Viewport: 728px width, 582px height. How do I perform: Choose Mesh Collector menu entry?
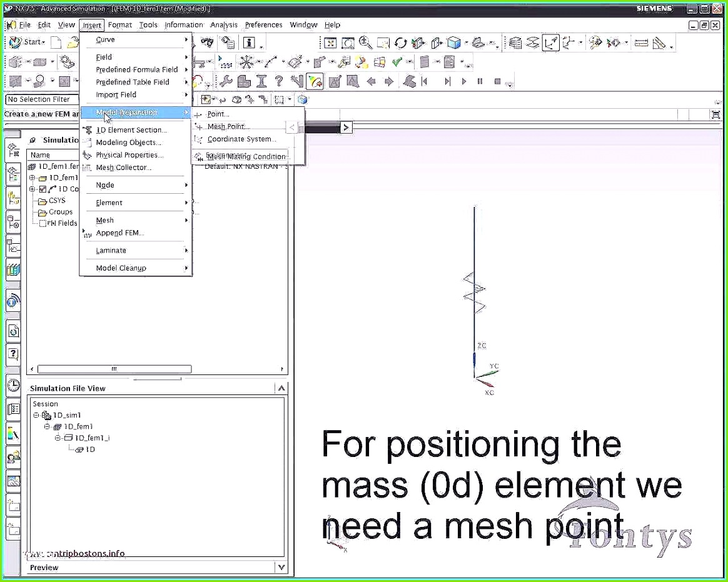coord(123,168)
